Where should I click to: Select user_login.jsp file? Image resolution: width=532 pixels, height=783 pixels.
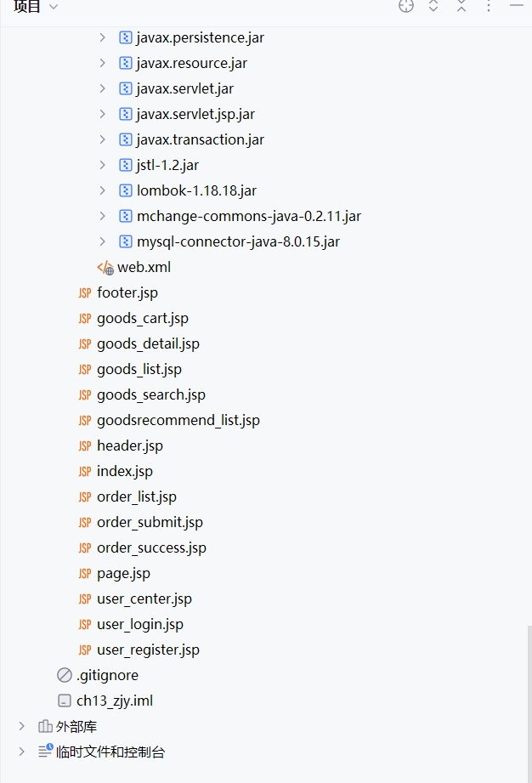point(139,624)
